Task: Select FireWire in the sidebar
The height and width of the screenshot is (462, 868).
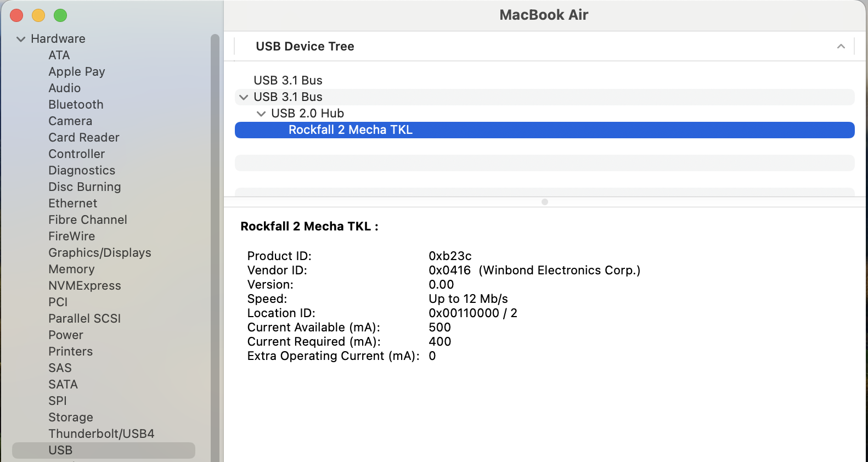Action: (x=72, y=236)
